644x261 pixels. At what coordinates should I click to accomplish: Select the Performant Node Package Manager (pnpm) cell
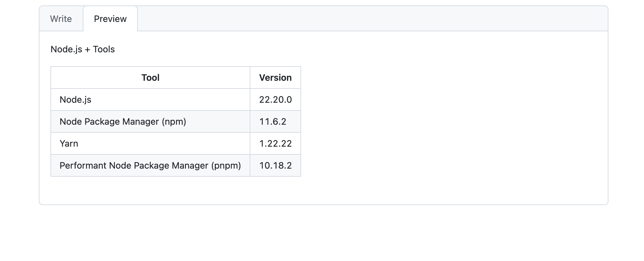click(x=150, y=166)
